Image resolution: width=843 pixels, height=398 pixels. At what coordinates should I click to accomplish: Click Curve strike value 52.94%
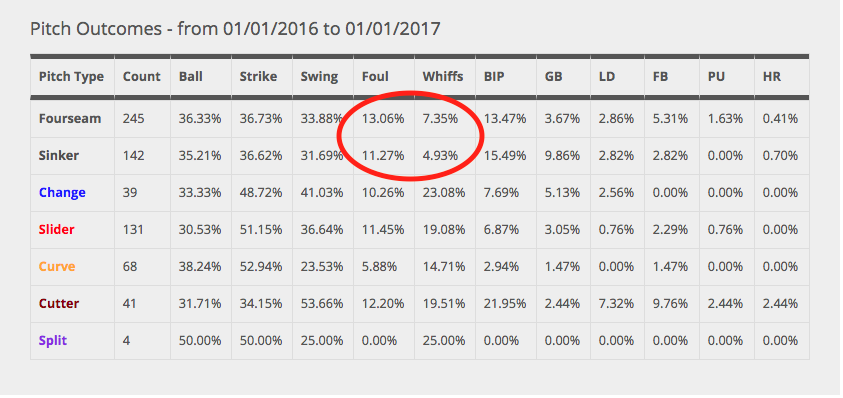[261, 267]
